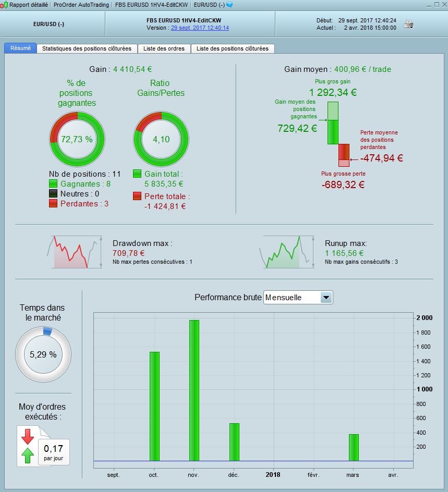448x492 pixels.
Task: Maximize the Rapport détaillé window
Action: pos(437,5)
